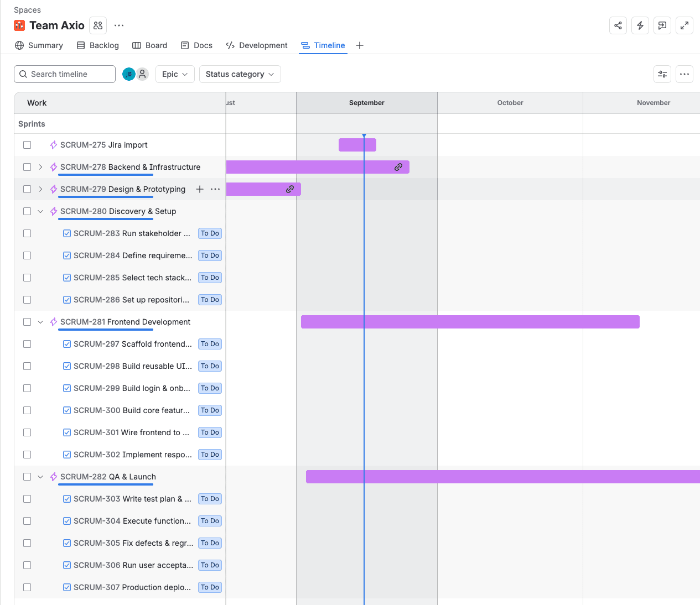The width and height of the screenshot is (700, 605).
Task: Open issue SCRUM-305 Fix defects & regressions
Action: point(133,543)
